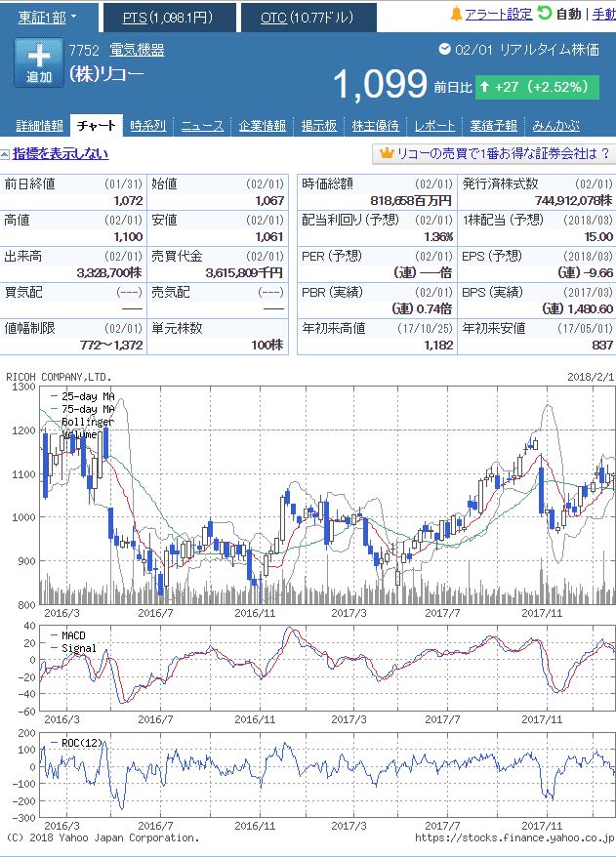Click the alert bell icon
The height and width of the screenshot is (857, 616).
(456, 15)
